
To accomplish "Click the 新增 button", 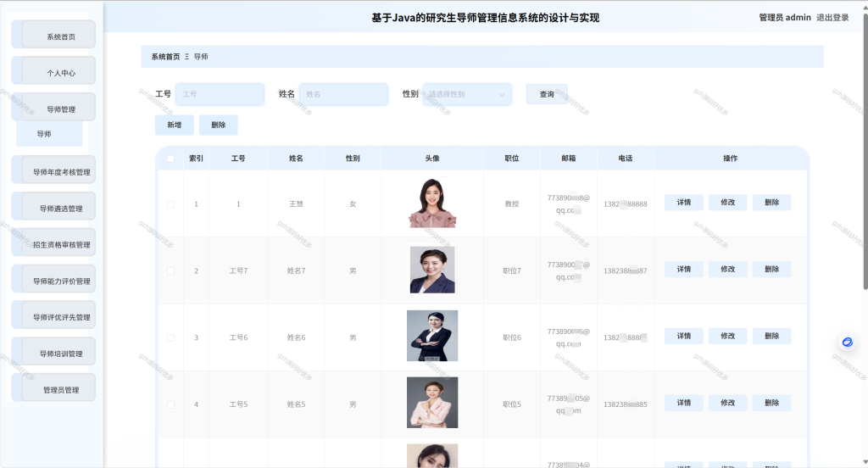I will [x=175, y=125].
